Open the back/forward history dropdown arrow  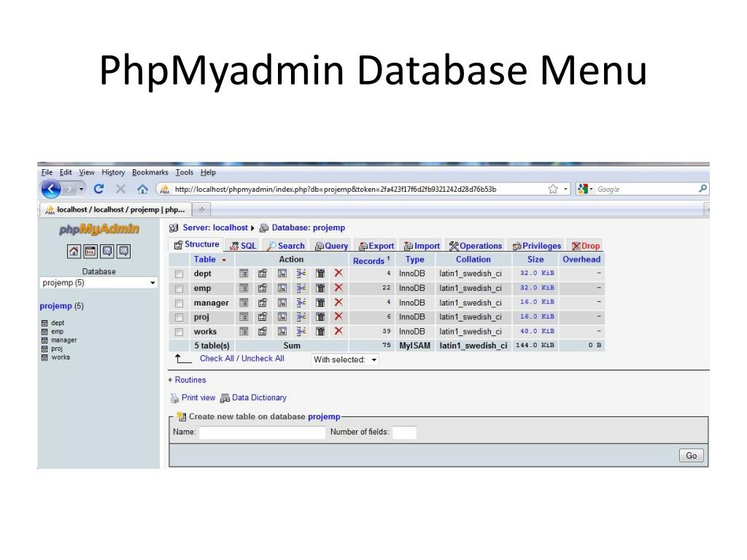(82, 190)
